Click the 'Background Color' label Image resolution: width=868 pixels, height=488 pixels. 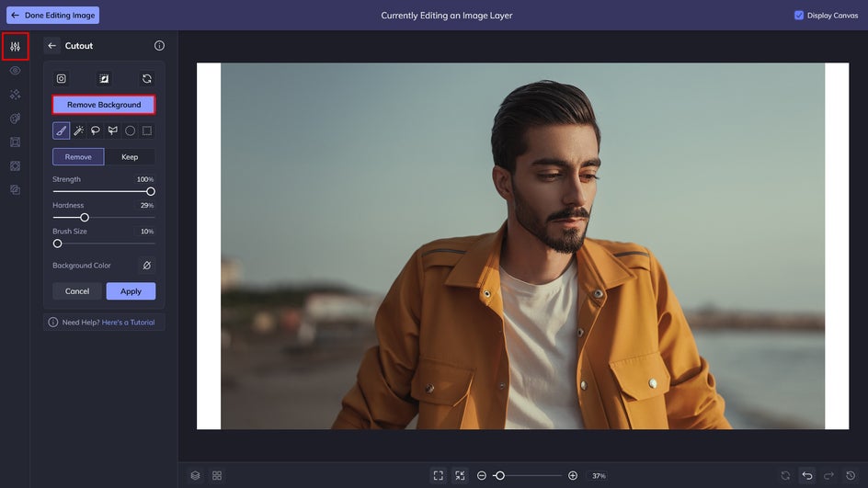(81, 266)
